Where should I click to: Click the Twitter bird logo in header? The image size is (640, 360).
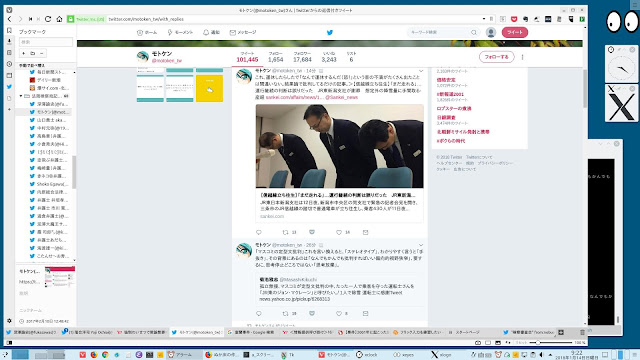coord(330,32)
